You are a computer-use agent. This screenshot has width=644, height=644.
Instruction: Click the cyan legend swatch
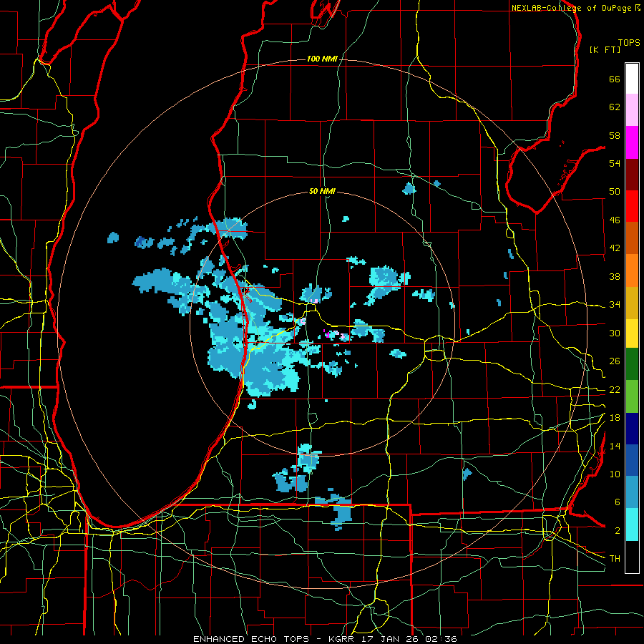click(x=632, y=525)
